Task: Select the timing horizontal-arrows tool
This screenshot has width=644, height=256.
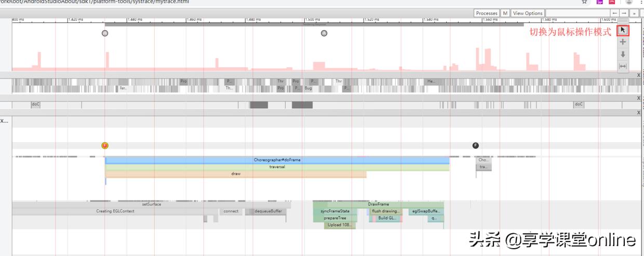Action: [x=623, y=66]
